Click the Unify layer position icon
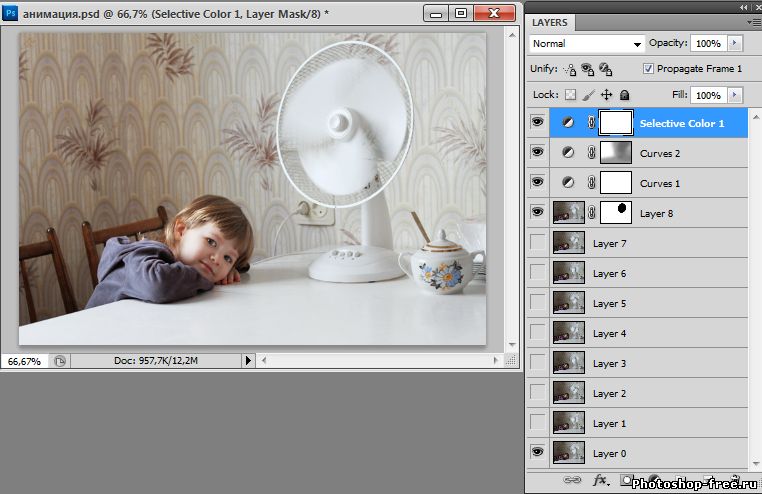 click(x=570, y=69)
